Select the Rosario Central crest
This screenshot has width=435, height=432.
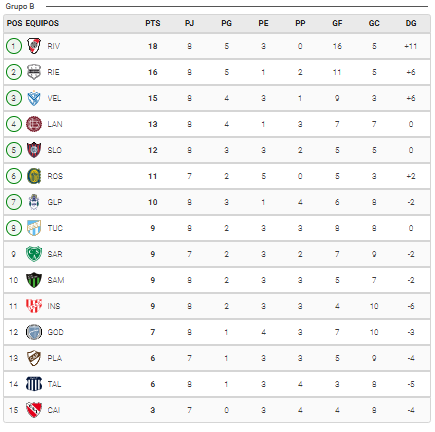34,176
